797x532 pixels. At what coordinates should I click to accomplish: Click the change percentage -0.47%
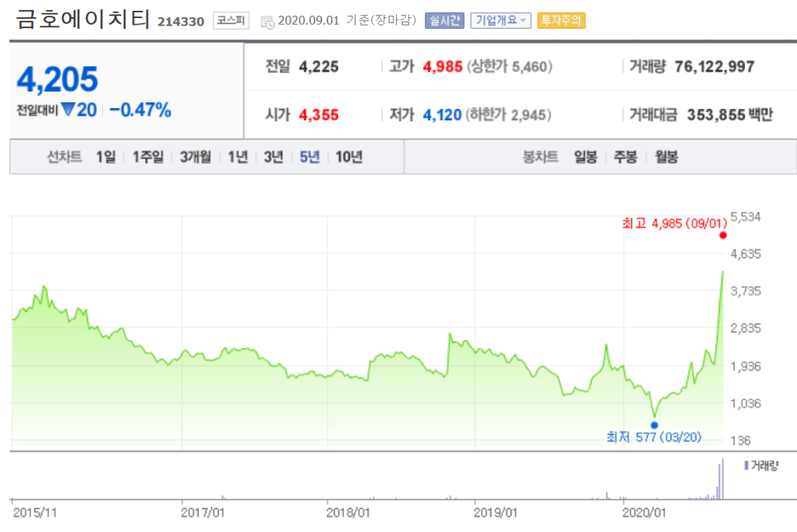pos(140,110)
